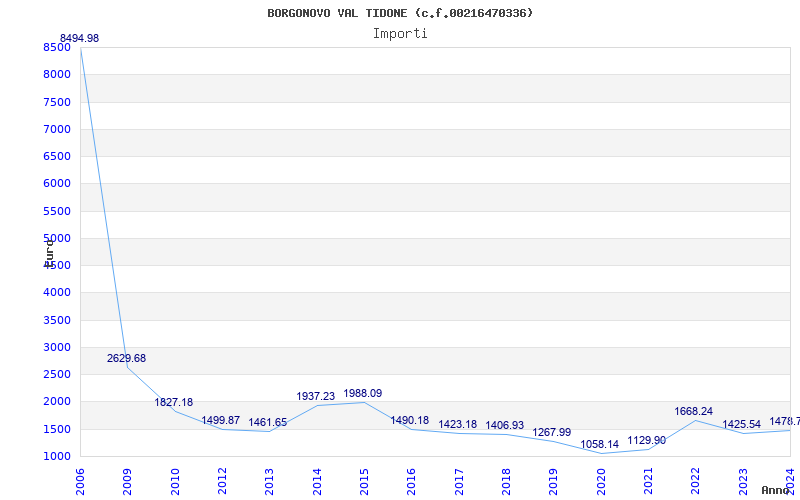800x500 pixels.
Task: Click the 1129.90 data label
Action: coord(646,440)
